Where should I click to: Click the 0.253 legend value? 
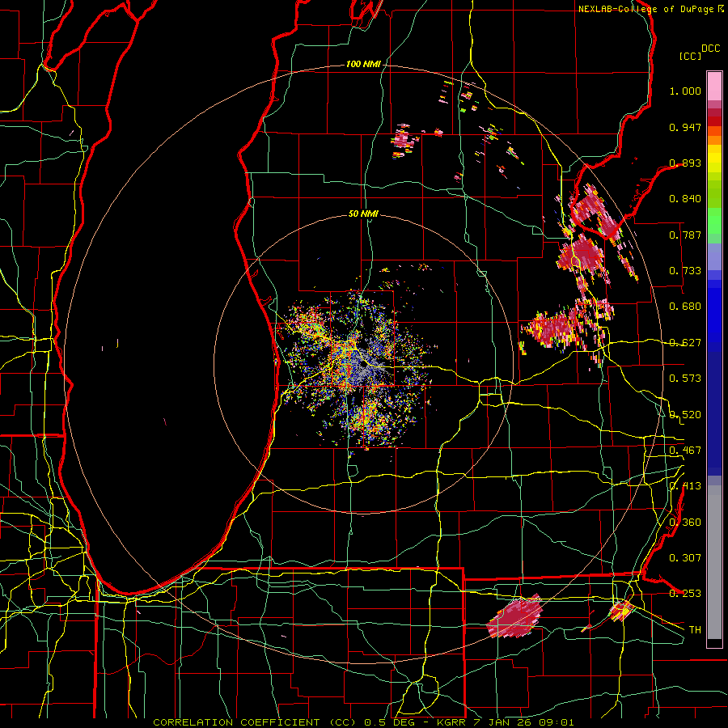(685, 594)
